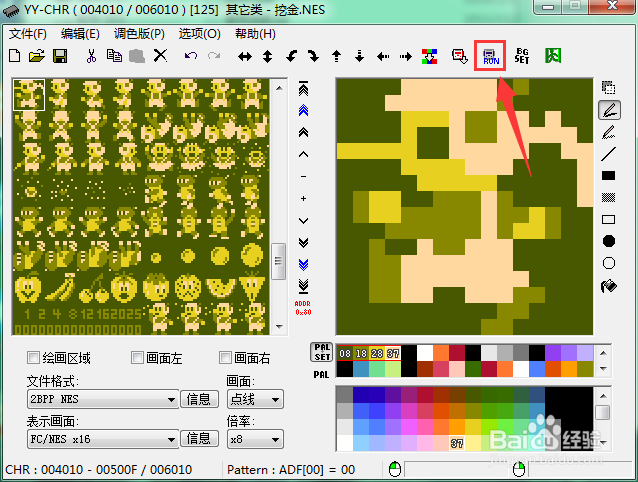The height and width of the screenshot is (482, 638).
Task: Select the pen drawing tool
Action: click(x=609, y=110)
